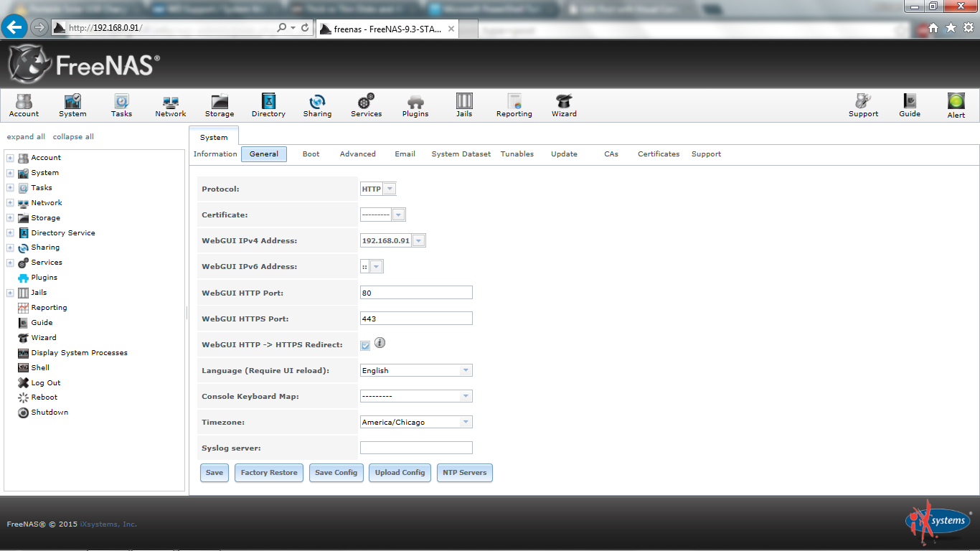Switch to the Advanced tab
The image size is (980, 551).
point(357,154)
